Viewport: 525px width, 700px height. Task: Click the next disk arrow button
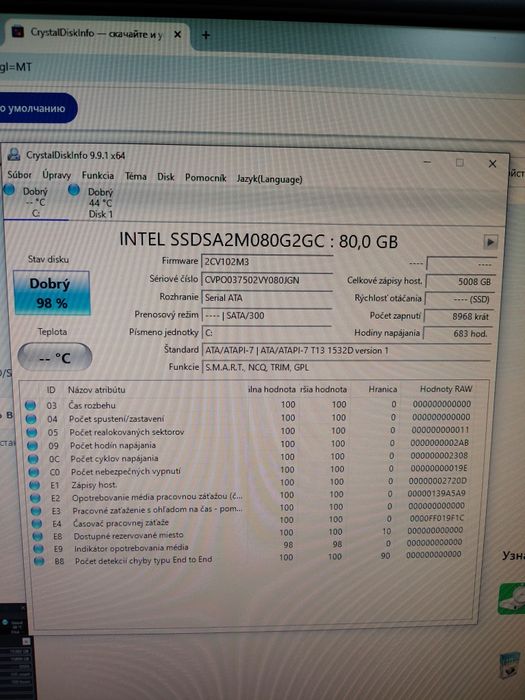tap(490, 242)
